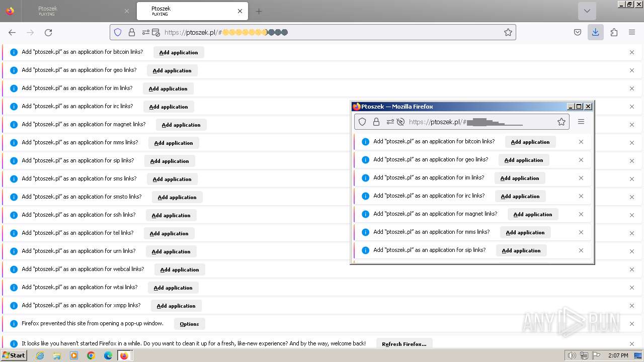Viewport: 644px width, 362px height.
Task: Add application for webcal links
Action: (180, 269)
